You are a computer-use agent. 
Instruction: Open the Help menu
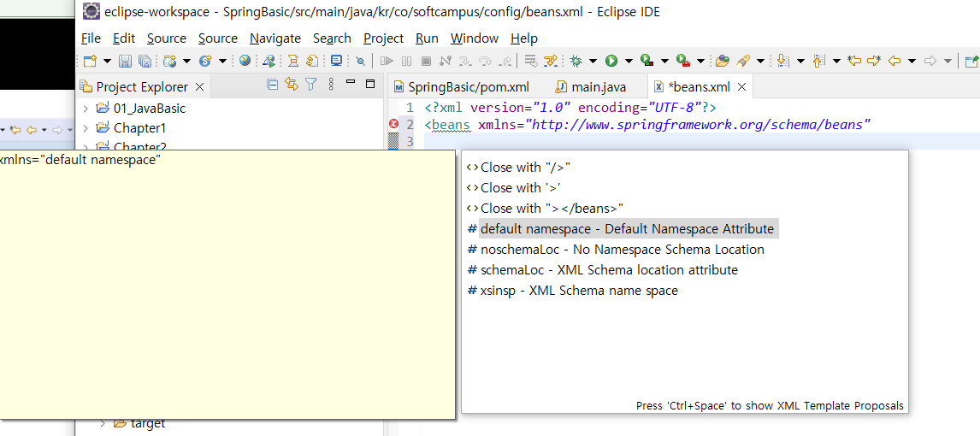coord(523,38)
